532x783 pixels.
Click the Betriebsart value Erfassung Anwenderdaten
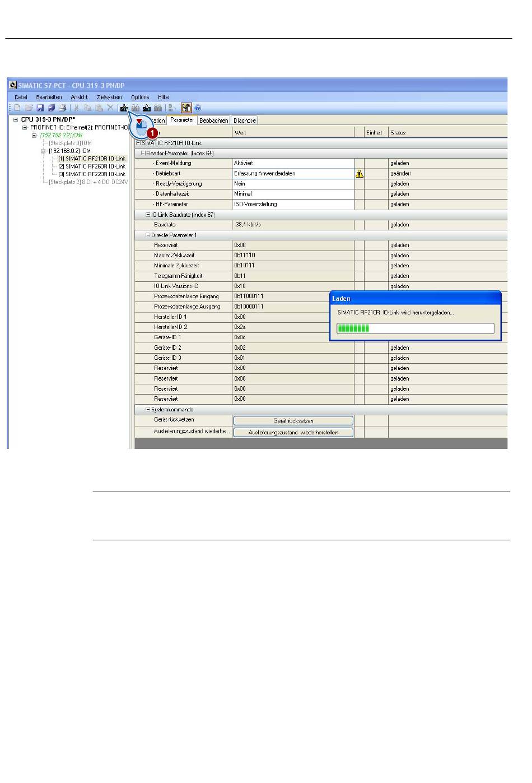click(x=293, y=174)
